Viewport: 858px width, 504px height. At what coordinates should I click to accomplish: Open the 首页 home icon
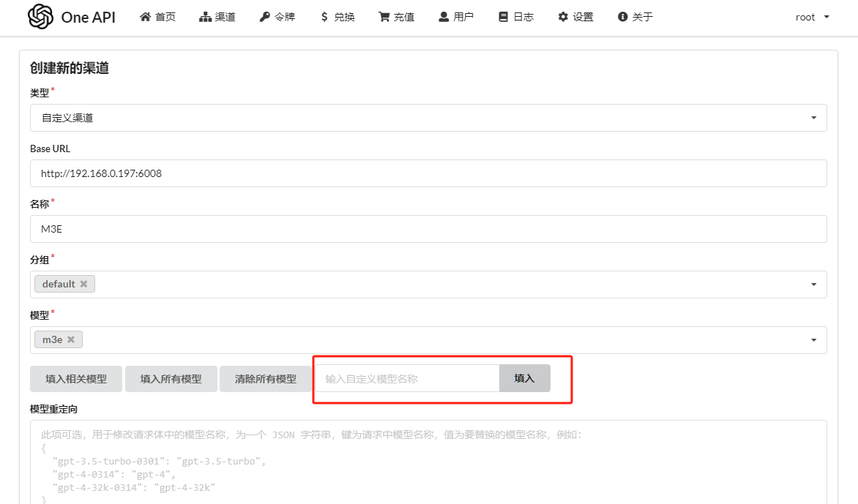pos(146,16)
